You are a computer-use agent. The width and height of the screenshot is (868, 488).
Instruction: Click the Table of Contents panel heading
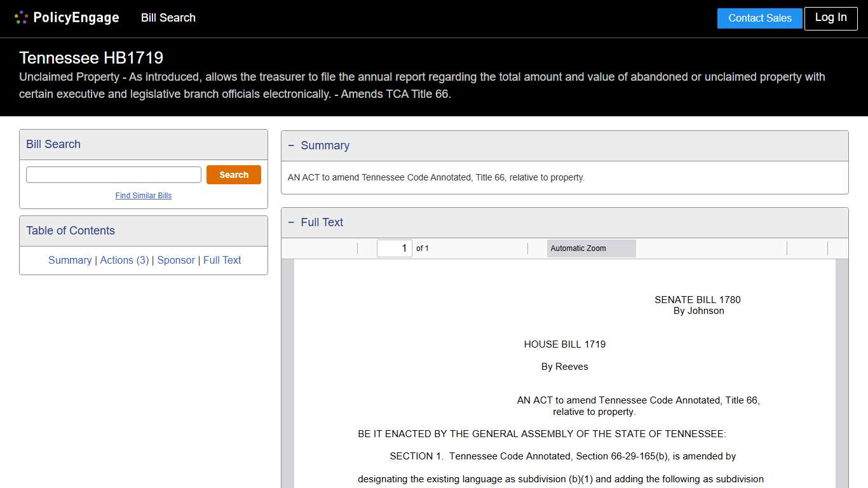[x=71, y=231]
